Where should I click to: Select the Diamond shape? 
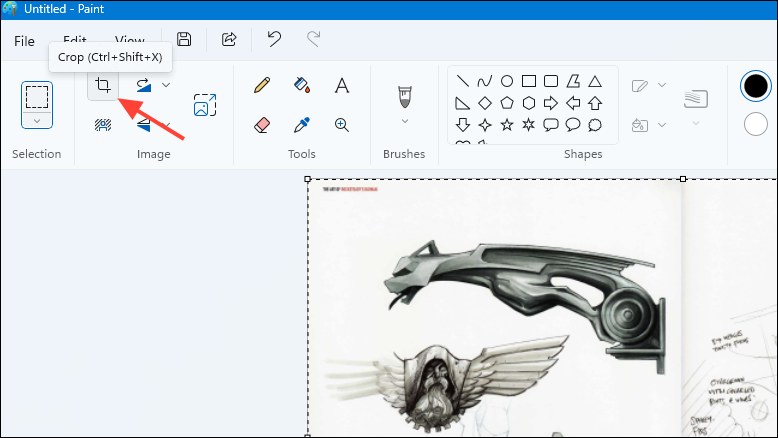[485, 103]
